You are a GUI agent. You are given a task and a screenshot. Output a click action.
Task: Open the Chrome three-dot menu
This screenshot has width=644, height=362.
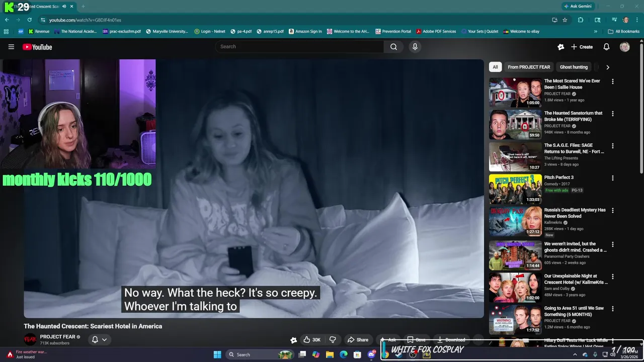click(636, 20)
